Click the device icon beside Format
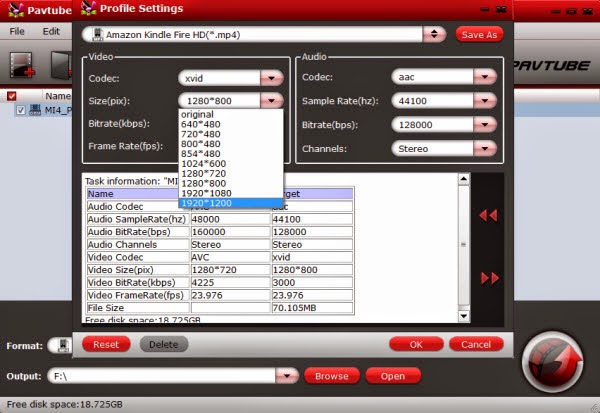The width and height of the screenshot is (600, 413). [63, 345]
